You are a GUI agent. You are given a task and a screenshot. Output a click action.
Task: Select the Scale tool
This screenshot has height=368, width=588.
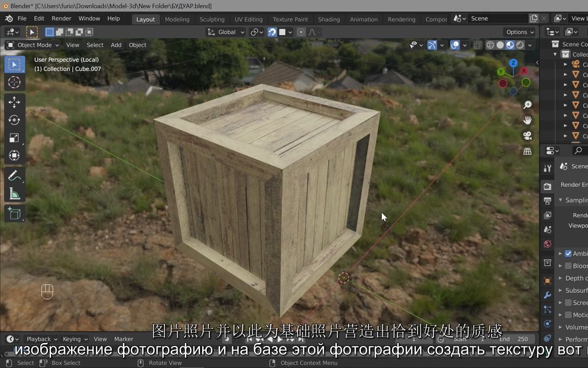14,137
